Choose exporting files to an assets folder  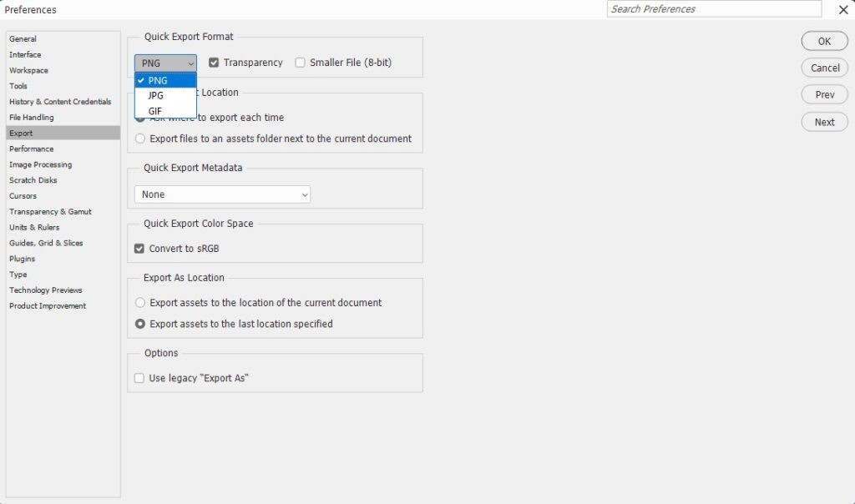[x=139, y=139]
